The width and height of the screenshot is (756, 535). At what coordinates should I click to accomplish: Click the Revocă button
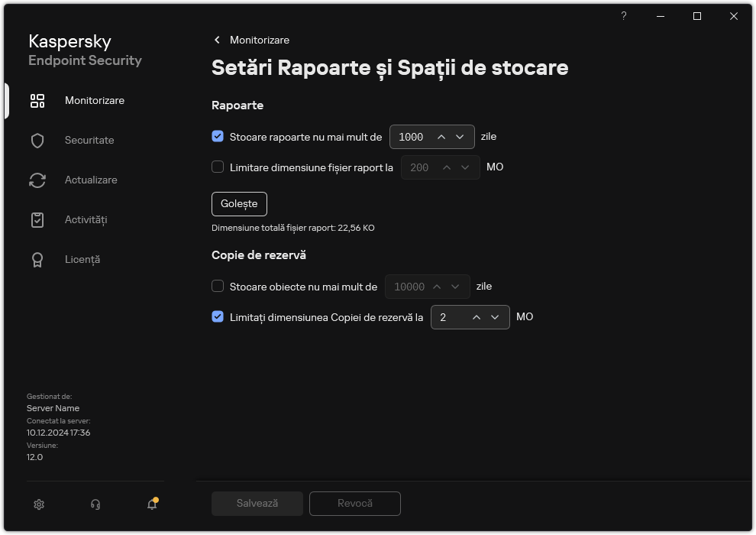pyautogui.click(x=355, y=504)
